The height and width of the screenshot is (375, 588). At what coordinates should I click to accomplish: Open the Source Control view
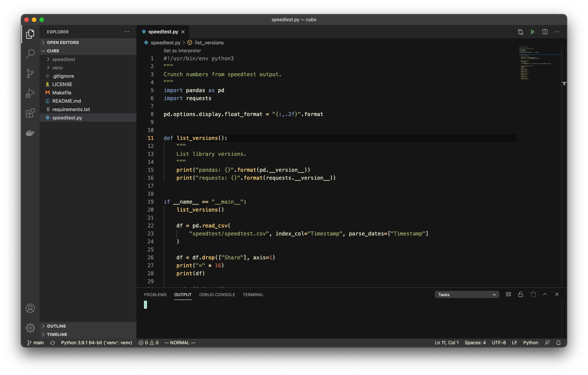tap(30, 73)
